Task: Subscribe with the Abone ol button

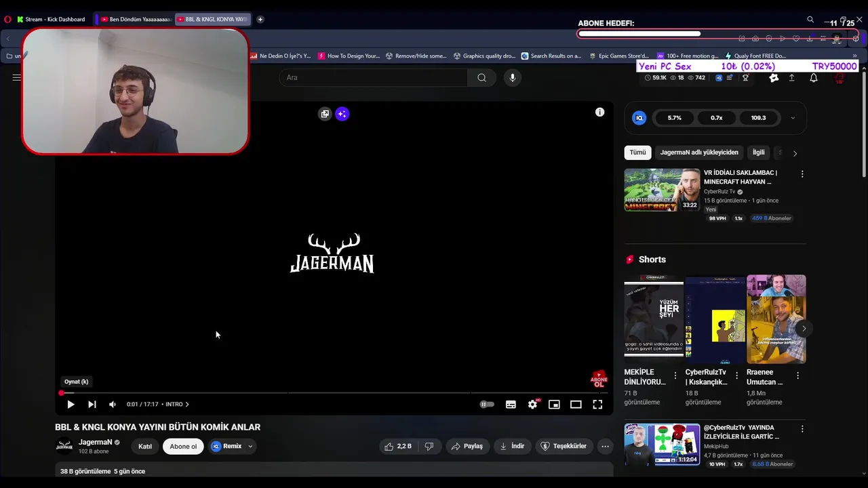Action: 183,446
